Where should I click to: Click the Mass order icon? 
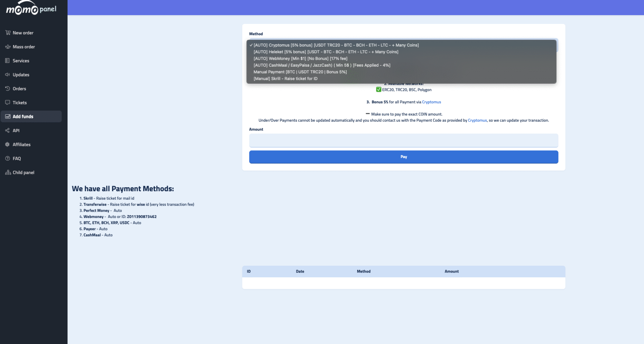pos(8,47)
